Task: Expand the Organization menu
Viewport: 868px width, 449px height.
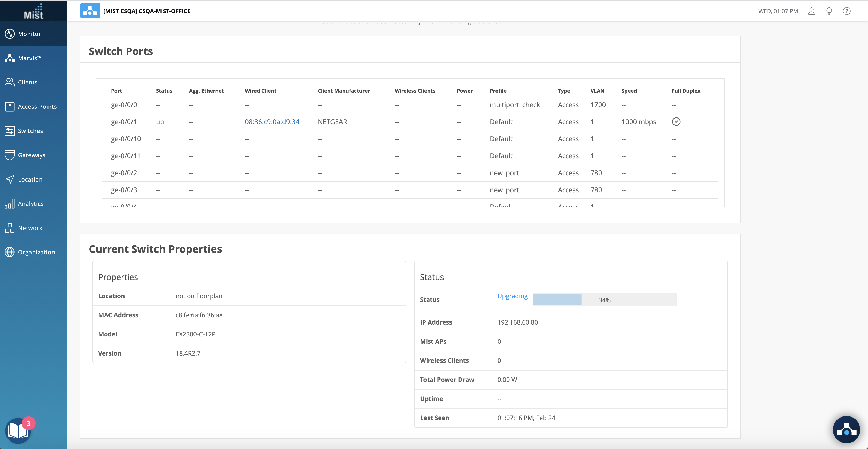Action: 36,252
